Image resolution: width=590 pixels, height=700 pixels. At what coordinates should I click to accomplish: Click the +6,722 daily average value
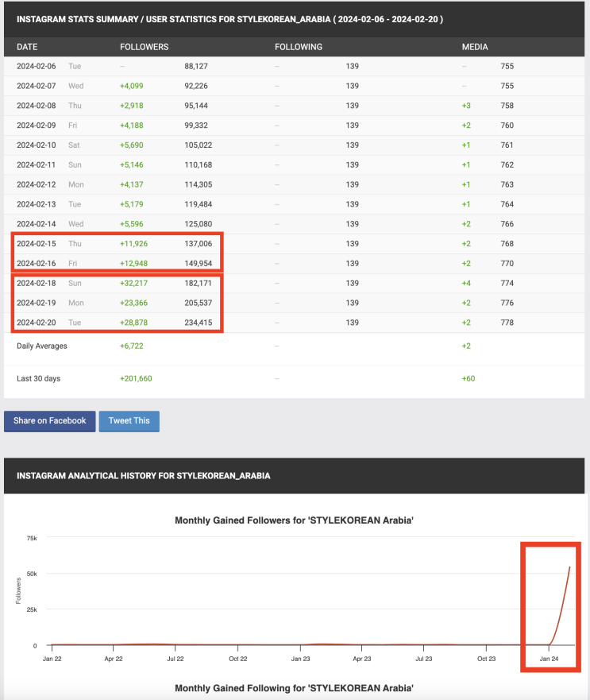(132, 346)
